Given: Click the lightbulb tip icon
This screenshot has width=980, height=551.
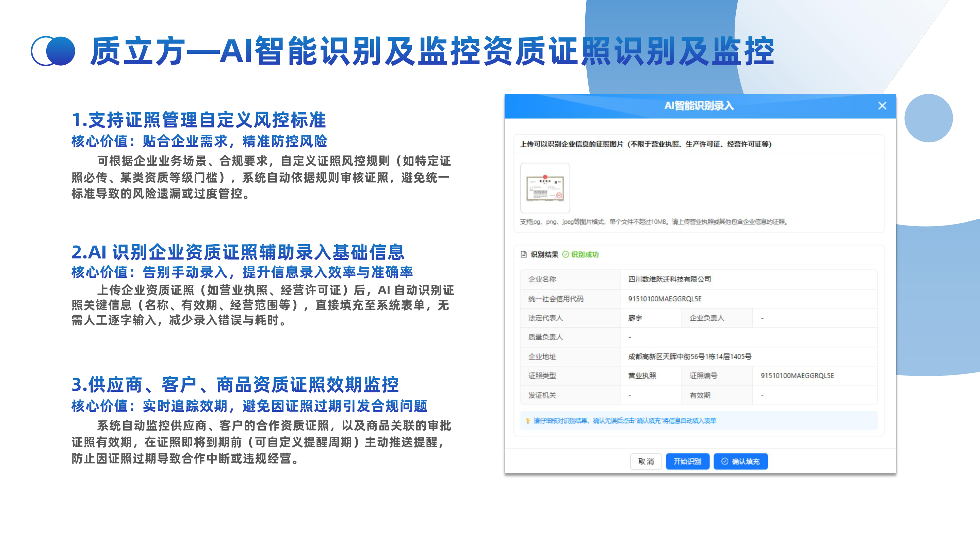Looking at the screenshot, I should click(x=527, y=421).
